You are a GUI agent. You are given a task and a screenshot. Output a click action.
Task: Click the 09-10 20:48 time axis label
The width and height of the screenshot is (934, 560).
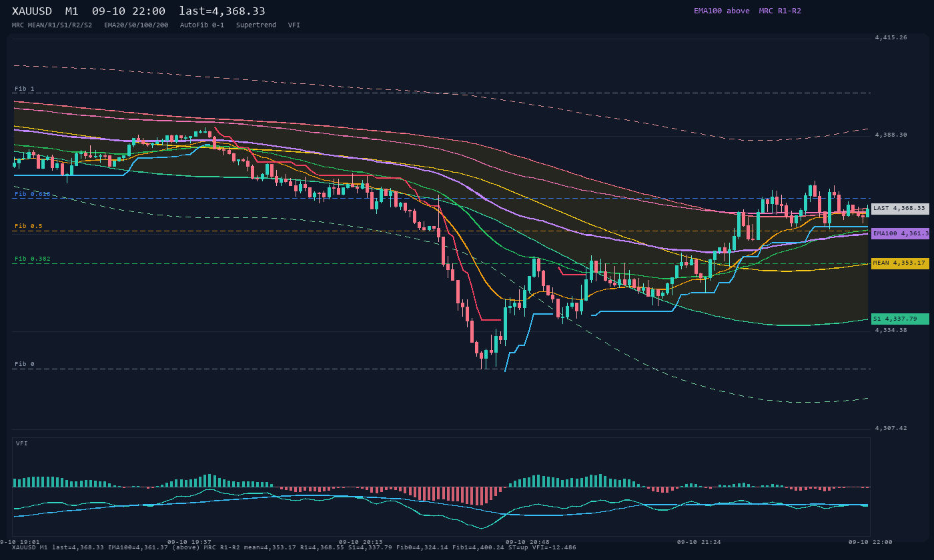pyautogui.click(x=528, y=542)
